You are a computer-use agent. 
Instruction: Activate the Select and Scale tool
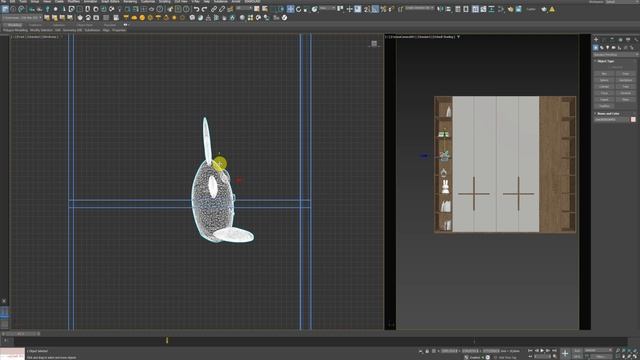point(306,9)
